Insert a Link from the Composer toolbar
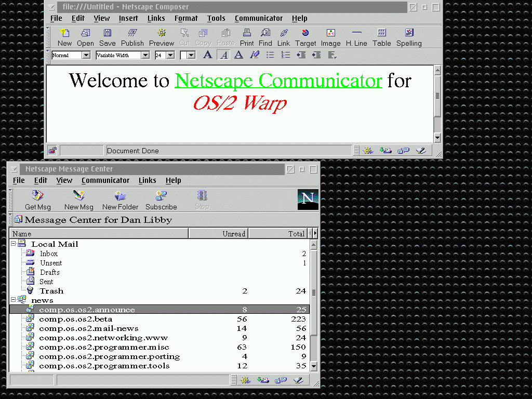 click(x=284, y=37)
